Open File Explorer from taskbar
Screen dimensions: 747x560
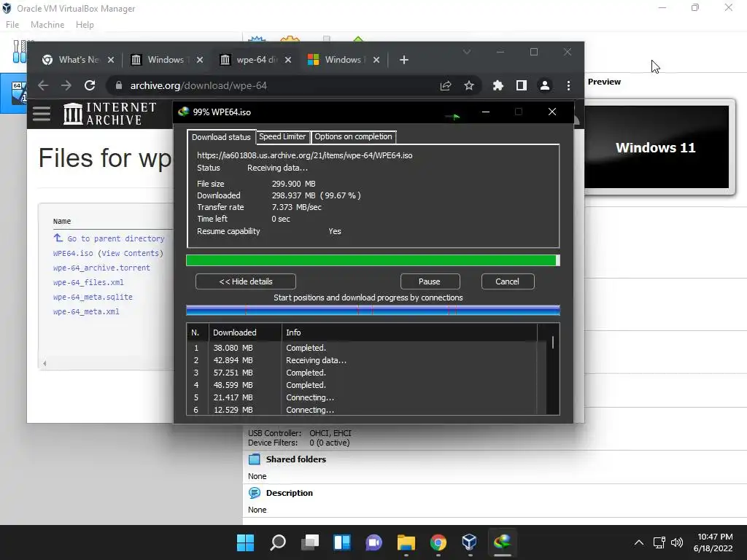(406, 542)
